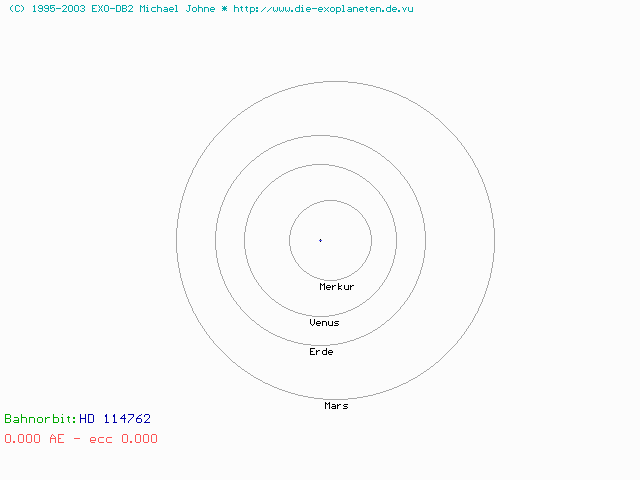The image size is (640, 480).
Task: Select the Merkur orbit label
Action: click(x=336, y=287)
